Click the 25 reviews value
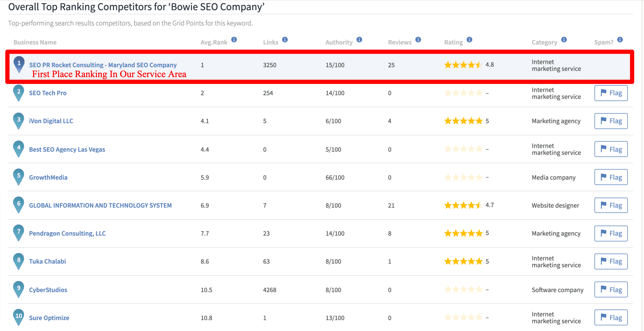Image resolution: width=644 pixels, height=331 pixels. pyautogui.click(x=391, y=65)
